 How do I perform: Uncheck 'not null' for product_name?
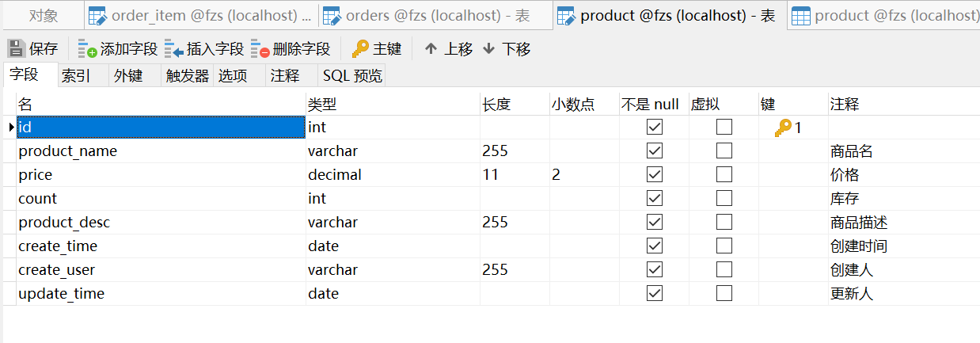pos(654,151)
